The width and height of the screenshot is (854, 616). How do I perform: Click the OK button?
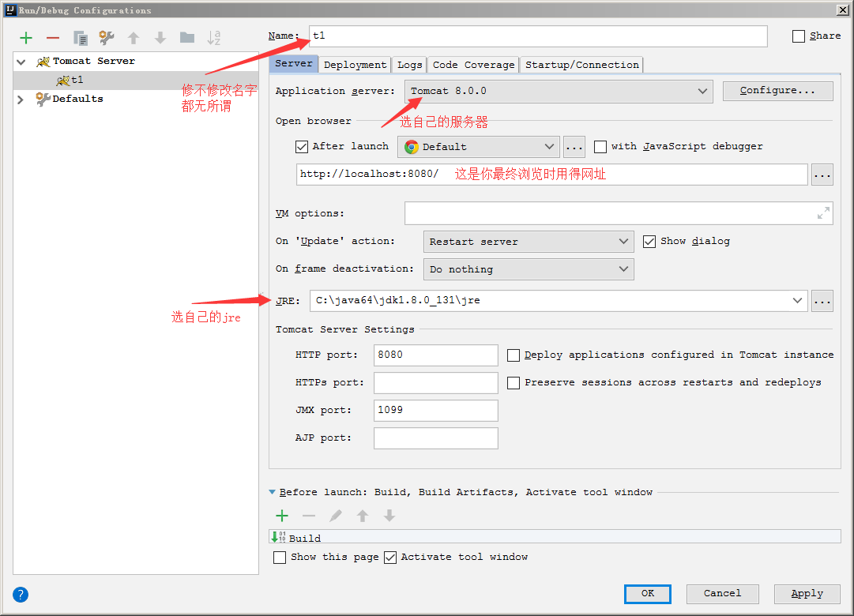[x=648, y=594]
